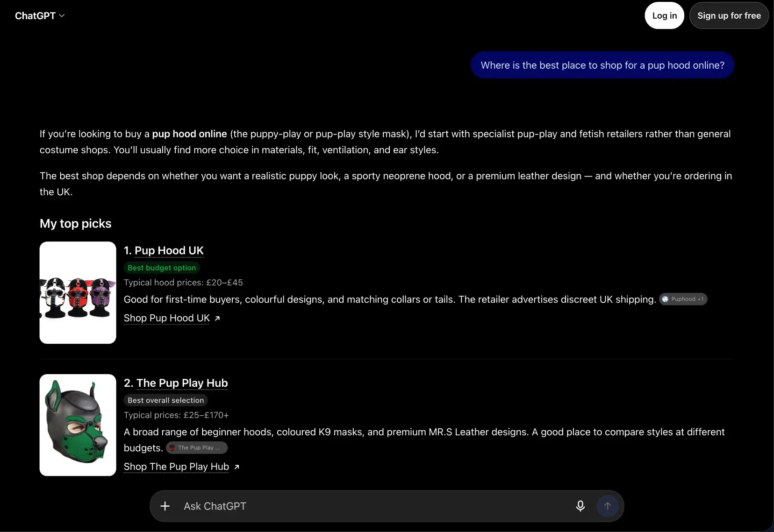Click the Best budget option badge
Viewport: 774px width, 532px height.
(162, 268)
